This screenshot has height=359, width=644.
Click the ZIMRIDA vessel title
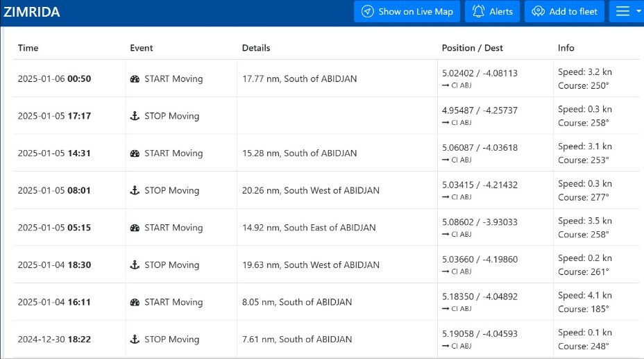tap(32, 12)
